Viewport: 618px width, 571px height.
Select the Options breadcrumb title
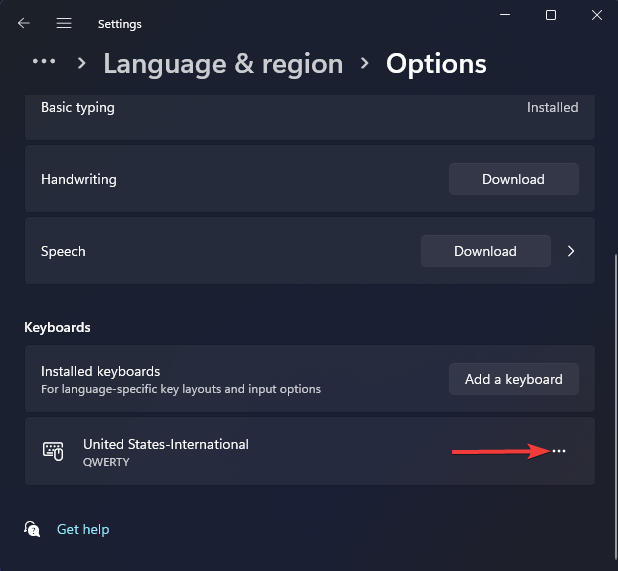(436, 64)
